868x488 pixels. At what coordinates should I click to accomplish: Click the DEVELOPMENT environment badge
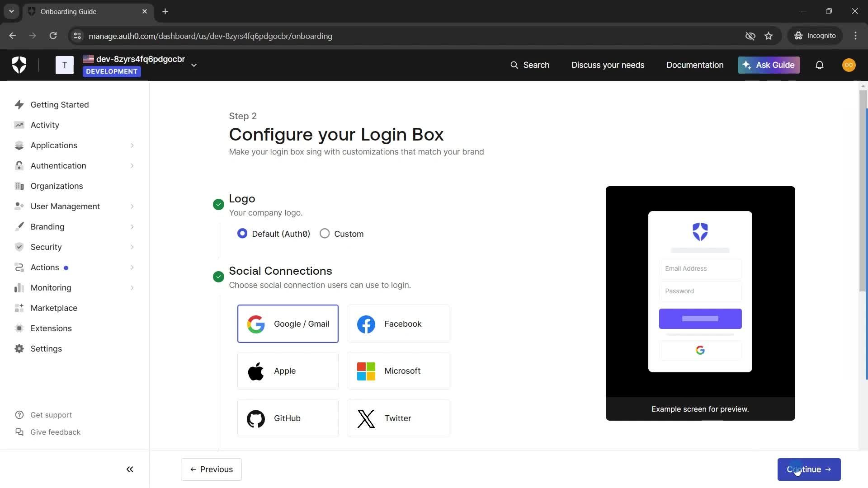click(x=112, y=71)
